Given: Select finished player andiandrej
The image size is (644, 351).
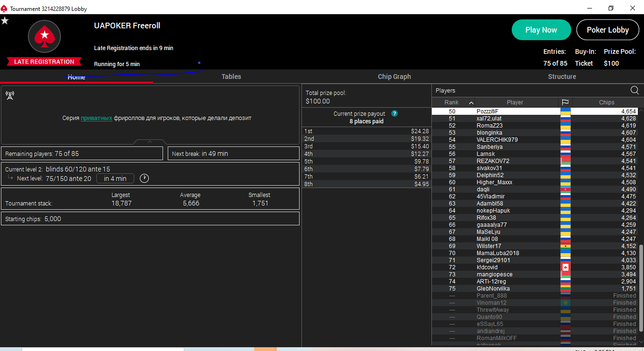Looking at the screenshot, I should click(x=534, y=331).
